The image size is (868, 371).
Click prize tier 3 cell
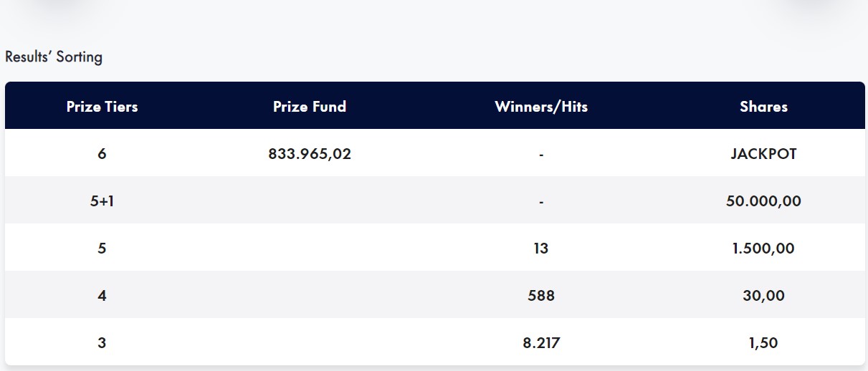tap(102, 343)
